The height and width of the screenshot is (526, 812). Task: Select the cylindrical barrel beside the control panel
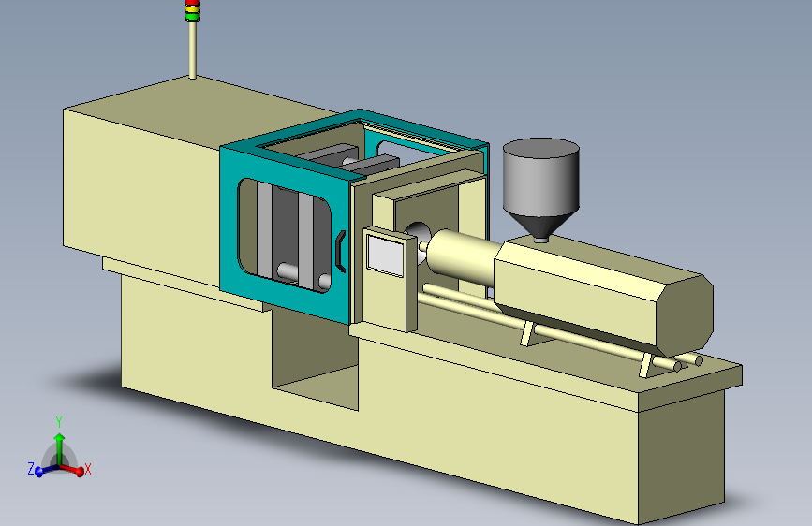pyautogui.click(x=461, y=256)
